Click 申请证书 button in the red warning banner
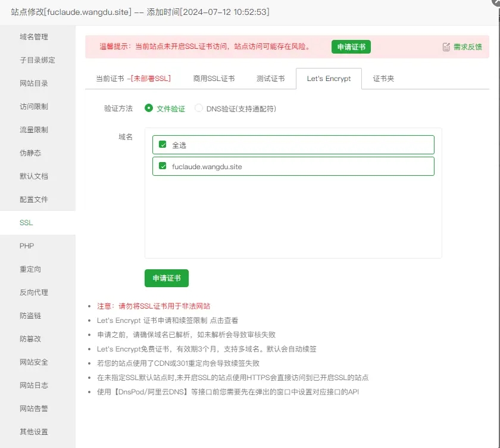This screenshot has width=500, height=448. 351,47
